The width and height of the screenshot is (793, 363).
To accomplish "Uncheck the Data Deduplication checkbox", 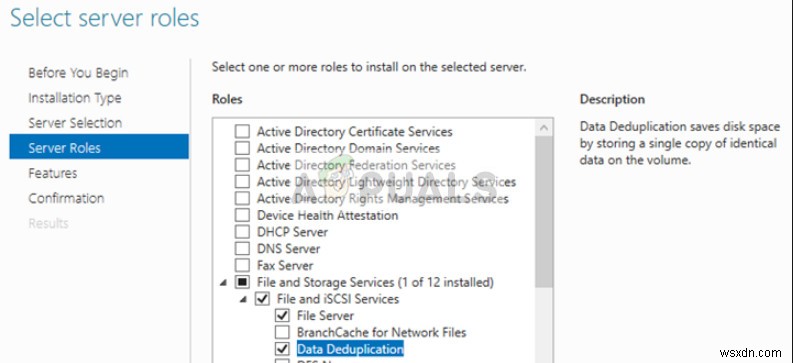I will (282, 349).
